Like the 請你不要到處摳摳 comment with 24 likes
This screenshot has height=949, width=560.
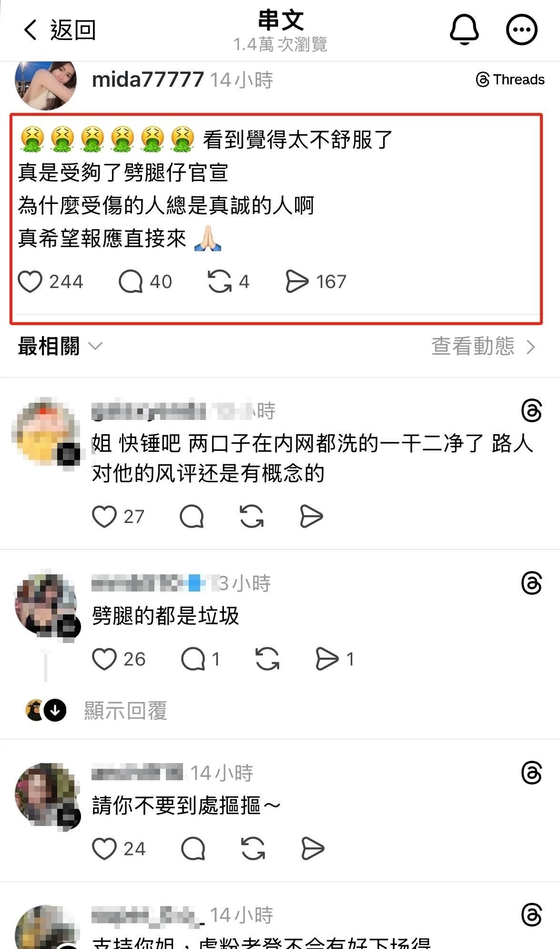point(104,849)
